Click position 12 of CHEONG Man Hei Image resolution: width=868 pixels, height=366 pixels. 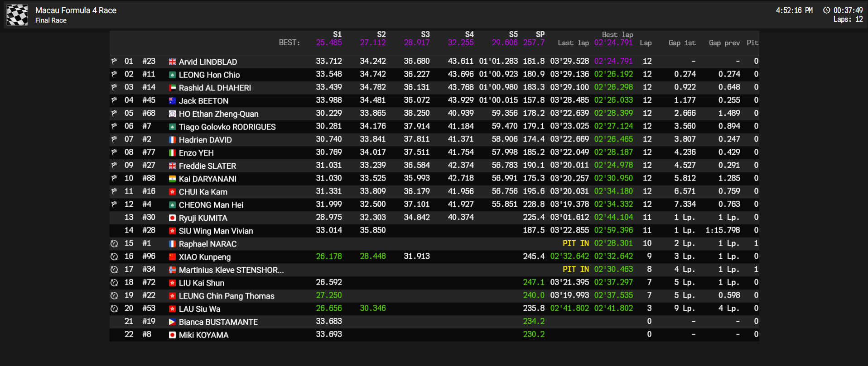tap(129, 204)
